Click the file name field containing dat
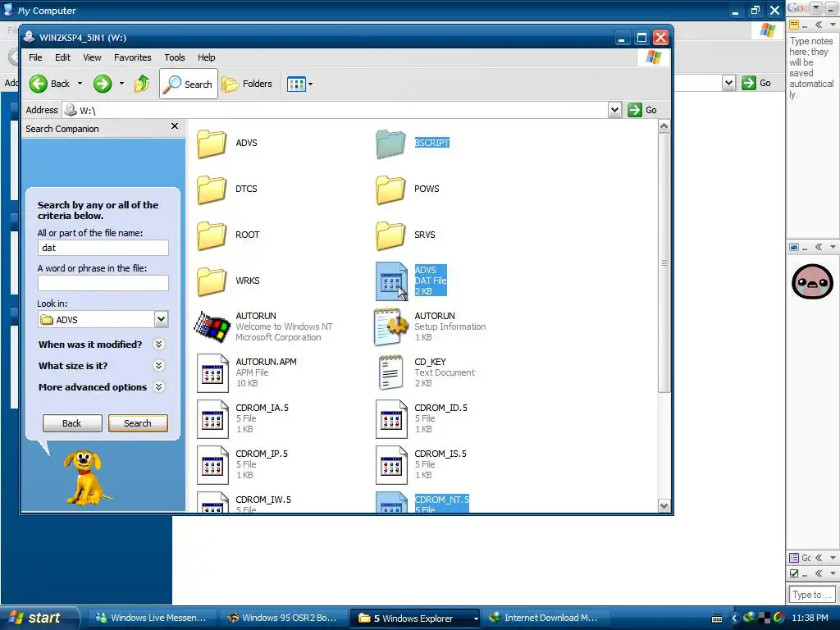Viewport: 840px width, 630px height. (103, 248)
